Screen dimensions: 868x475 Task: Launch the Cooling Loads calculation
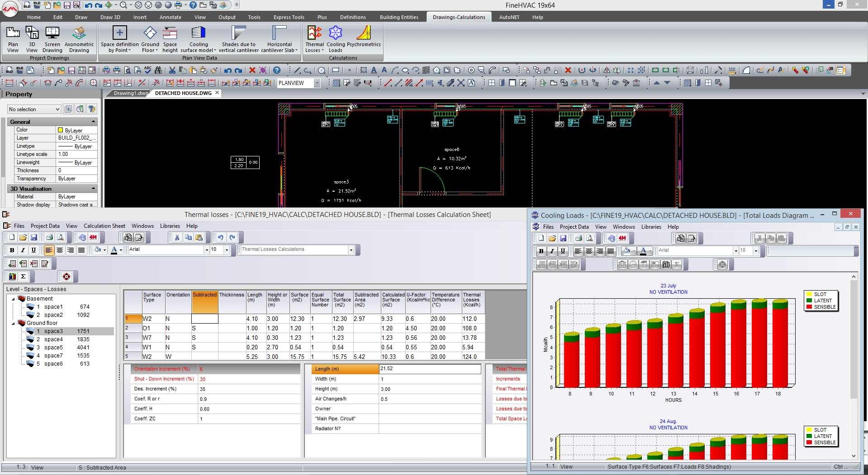336,38
